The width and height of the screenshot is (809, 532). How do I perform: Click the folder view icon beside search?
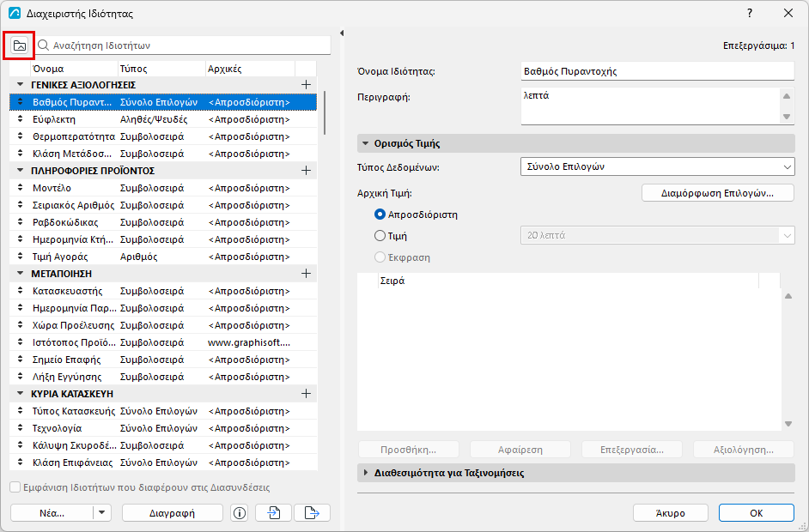pyautogui.click(x=19, y=45)
